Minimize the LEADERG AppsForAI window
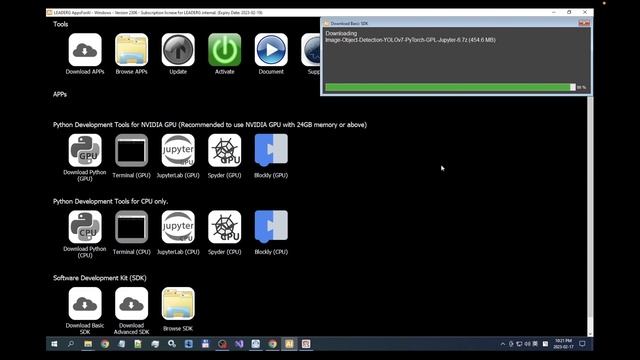The width and height of the screenshot is (640, 360). pos(554,13)
